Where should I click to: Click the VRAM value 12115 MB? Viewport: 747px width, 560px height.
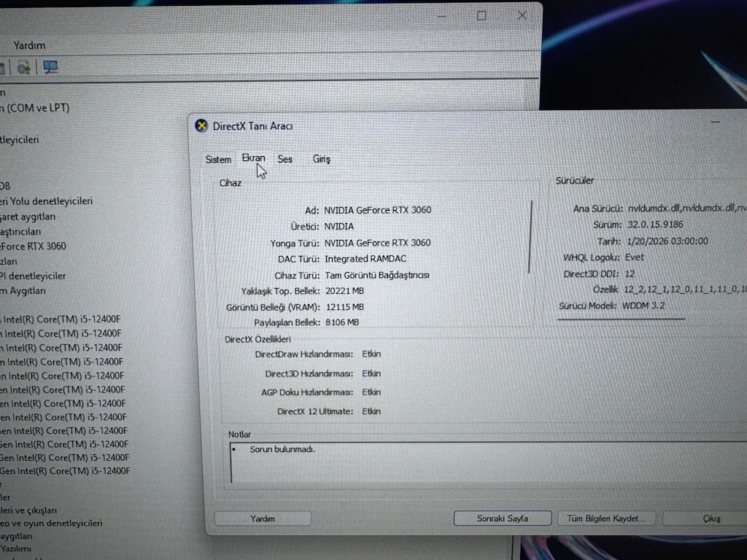click(x=344, y=307)
